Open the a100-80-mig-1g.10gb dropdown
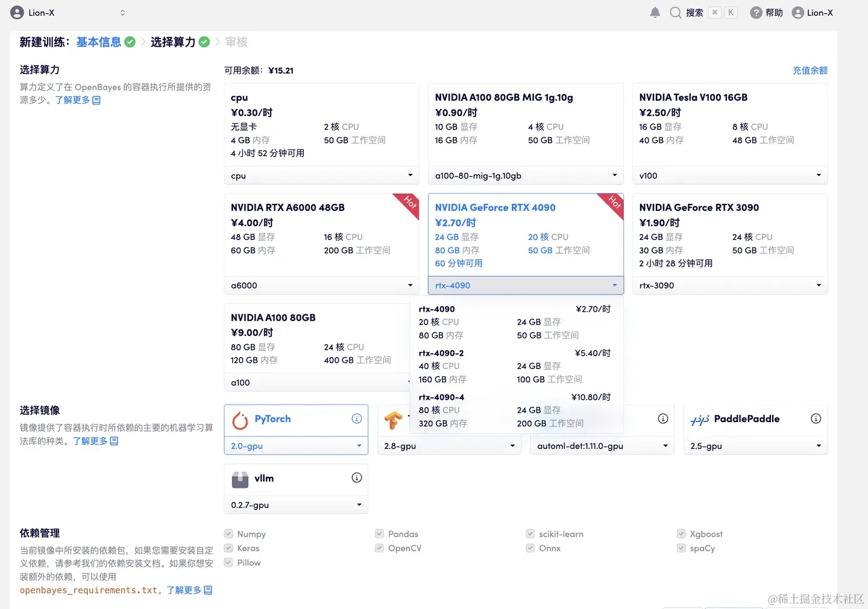Viewport: 868px width, 609px height. [526, 175]
